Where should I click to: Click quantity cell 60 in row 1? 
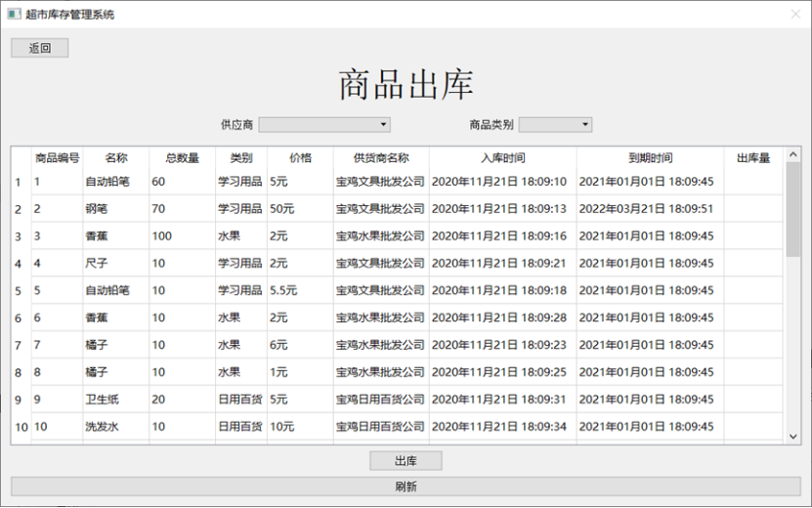click(x=183, y=182)
